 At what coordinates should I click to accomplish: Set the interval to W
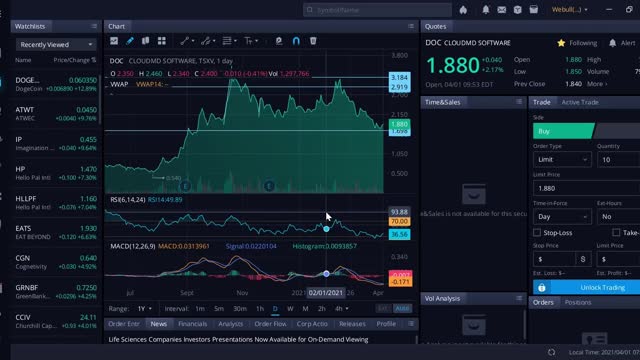click(290, 309)
